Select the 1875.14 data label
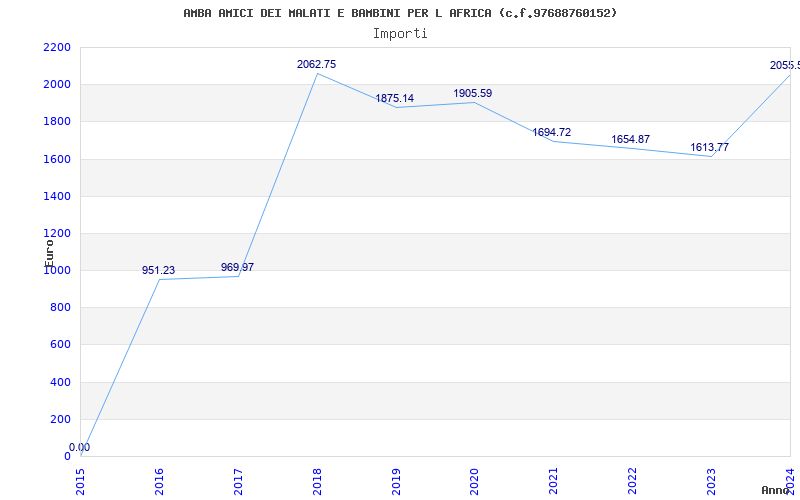This screenshot has width=800, height=500. click(394, 98)
